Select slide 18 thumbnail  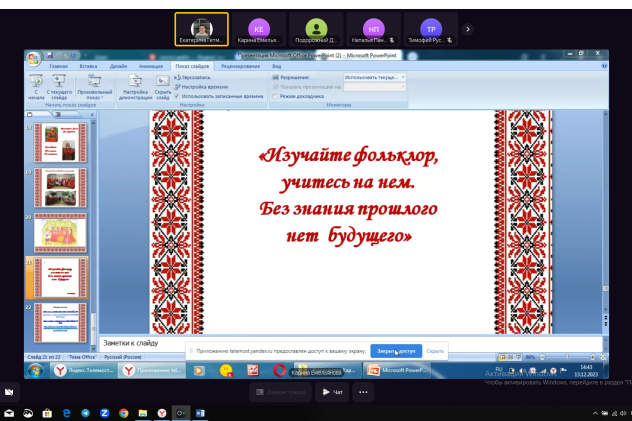(x=60, y=143)
